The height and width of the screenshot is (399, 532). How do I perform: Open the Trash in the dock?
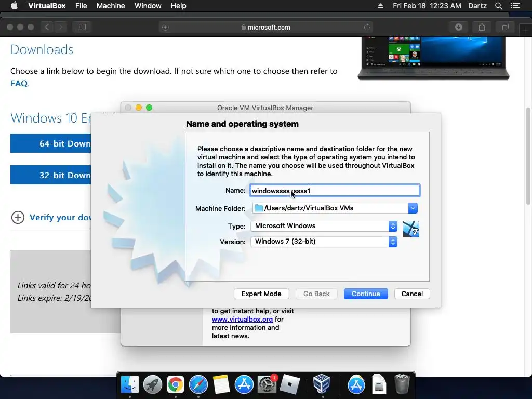coord(402,384)
